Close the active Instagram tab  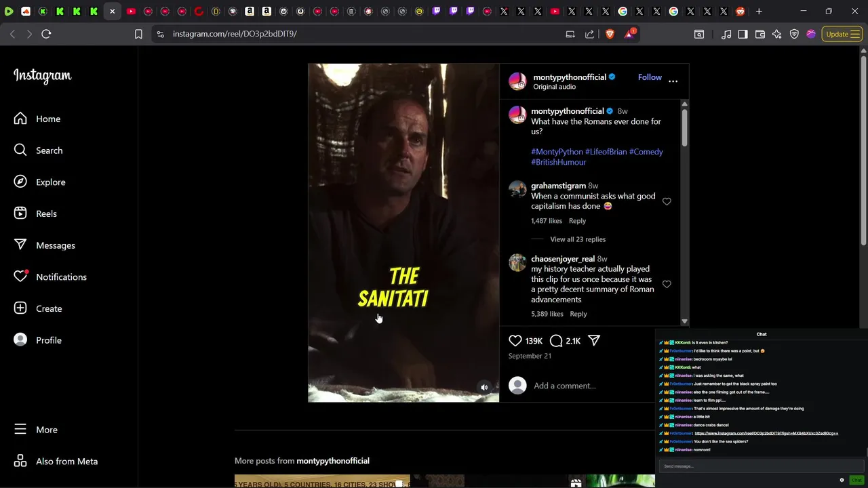click(x=112, y=12)
